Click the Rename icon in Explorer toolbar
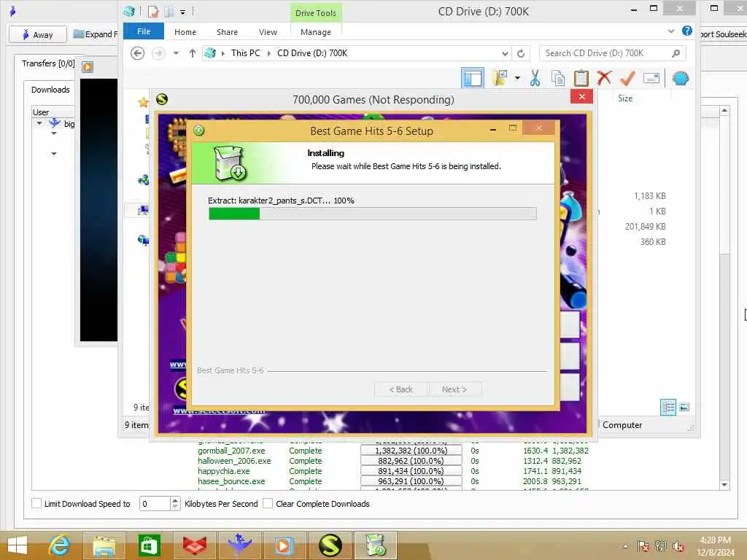The width and height of the screenshot is (747, 560). pyautogui.click(x=651, y=78)
